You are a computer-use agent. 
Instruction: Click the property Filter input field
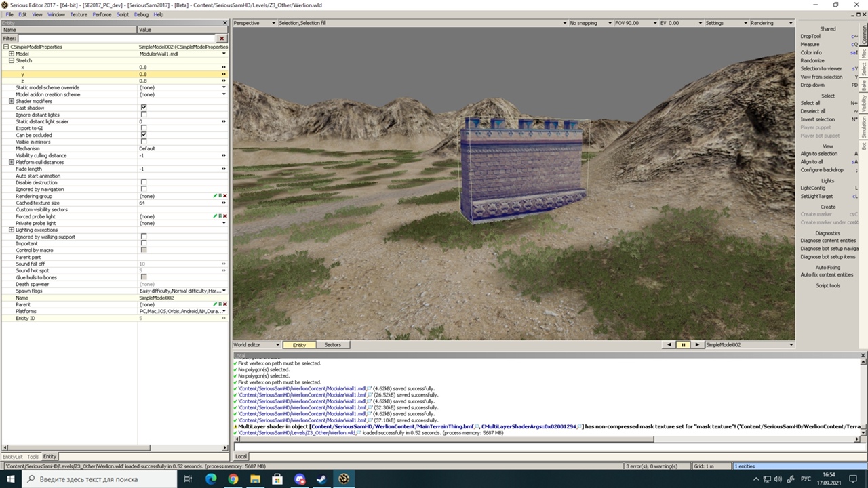tap(117, 39)
